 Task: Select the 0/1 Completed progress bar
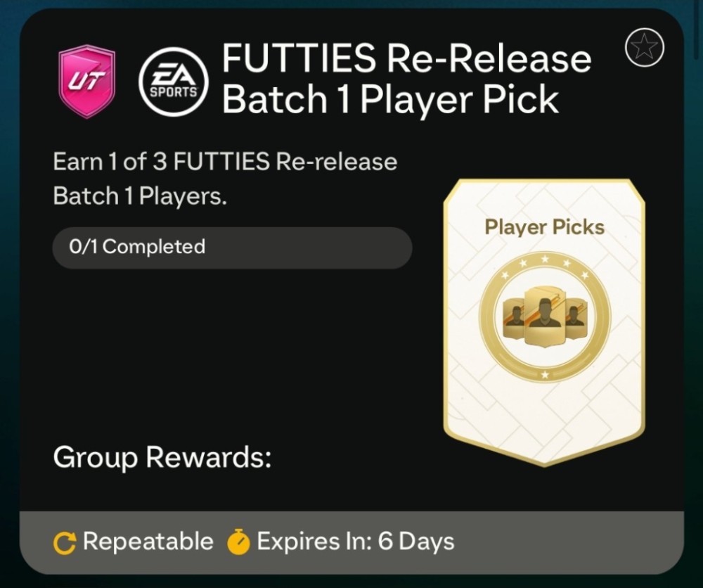point(232,248)
